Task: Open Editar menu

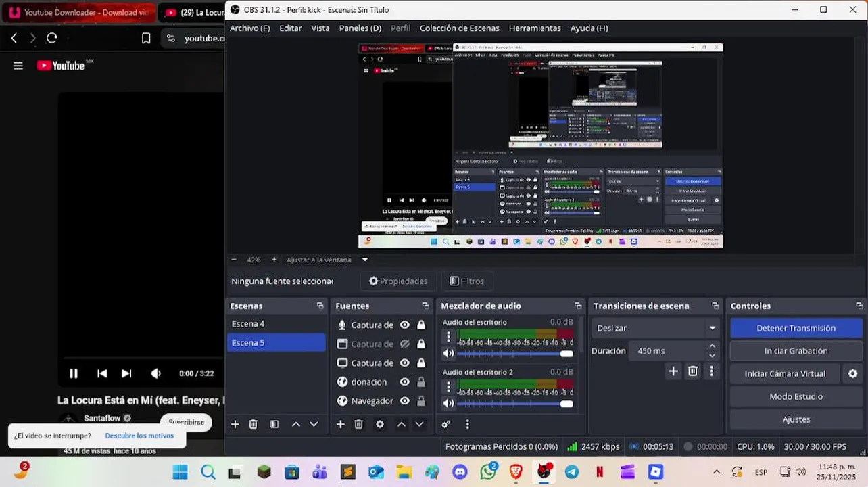Action: (x=291, y=28)
